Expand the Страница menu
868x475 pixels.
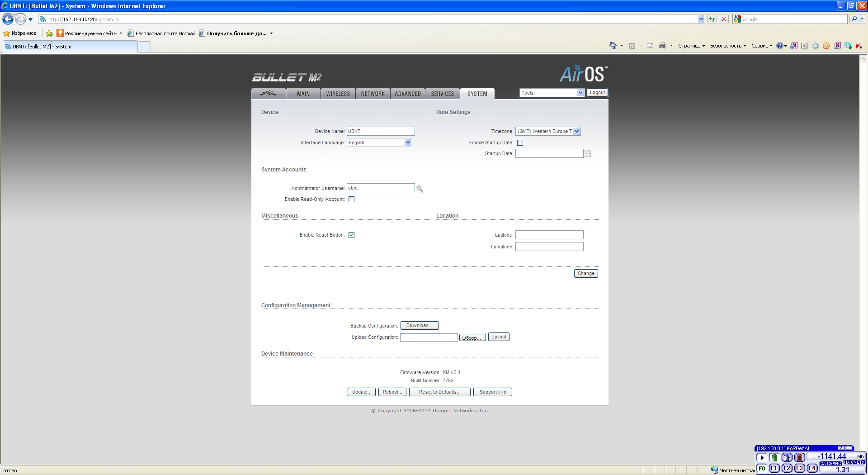[x=691, y=46]
